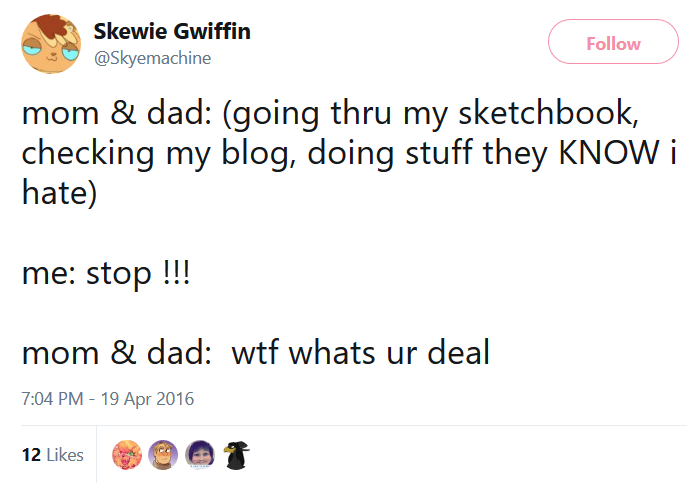Image resolution: width=687 pixels, height=483 pixels.
Task: Open Skewie Gwiffin's profile avatar
Action: [51, 46]
